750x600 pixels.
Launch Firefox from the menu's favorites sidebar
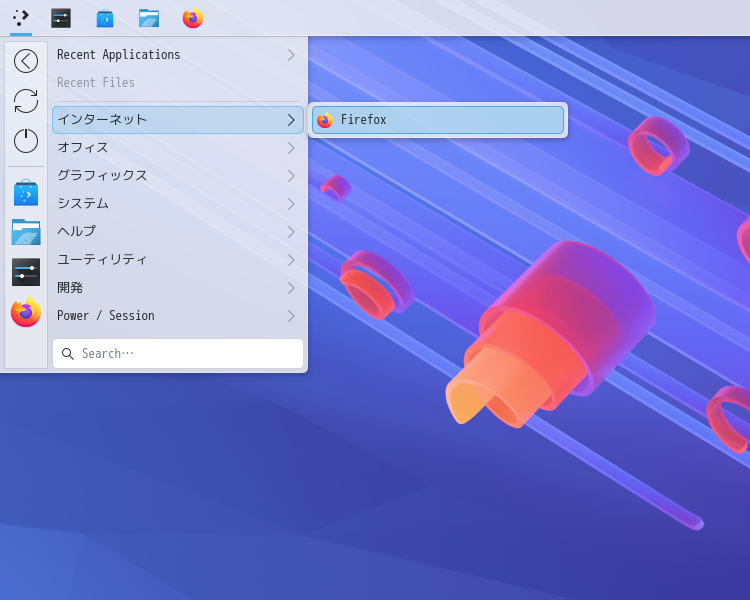coord(26,313)
